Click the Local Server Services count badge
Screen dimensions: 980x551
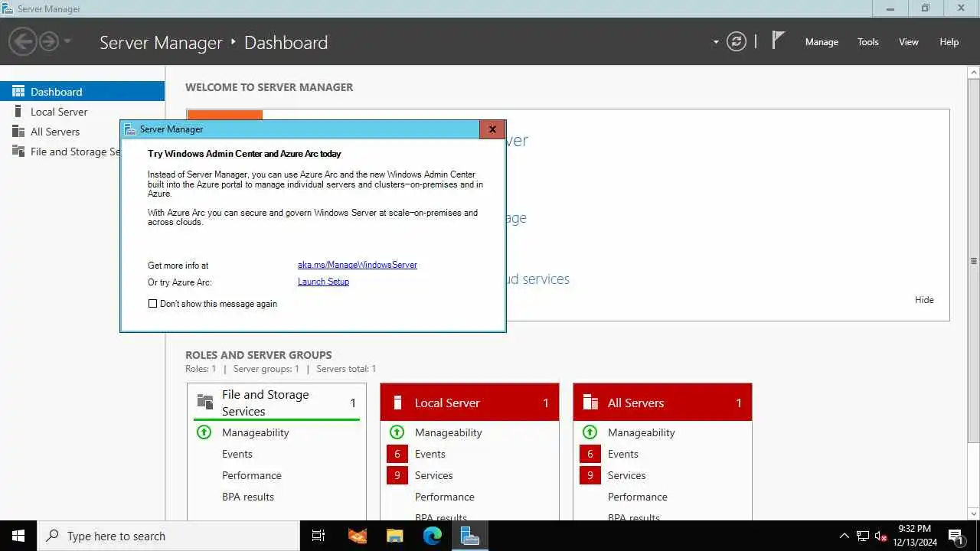point(397,475)
